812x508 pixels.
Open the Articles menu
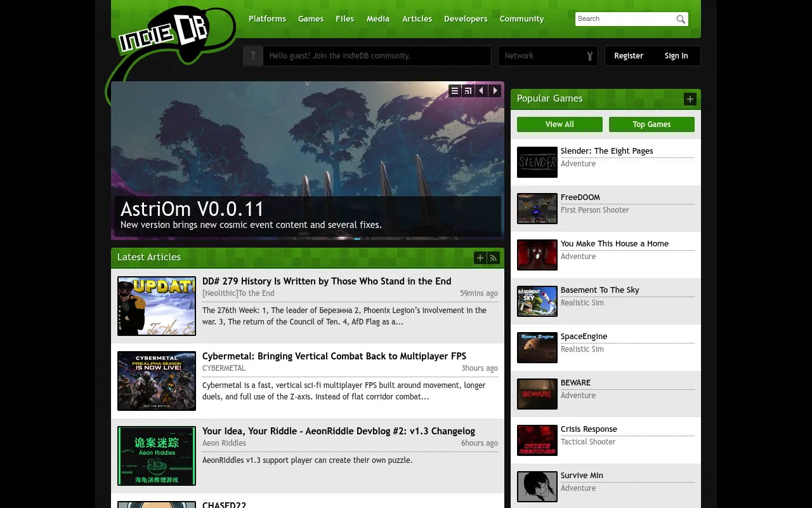[x=417, y=19]
